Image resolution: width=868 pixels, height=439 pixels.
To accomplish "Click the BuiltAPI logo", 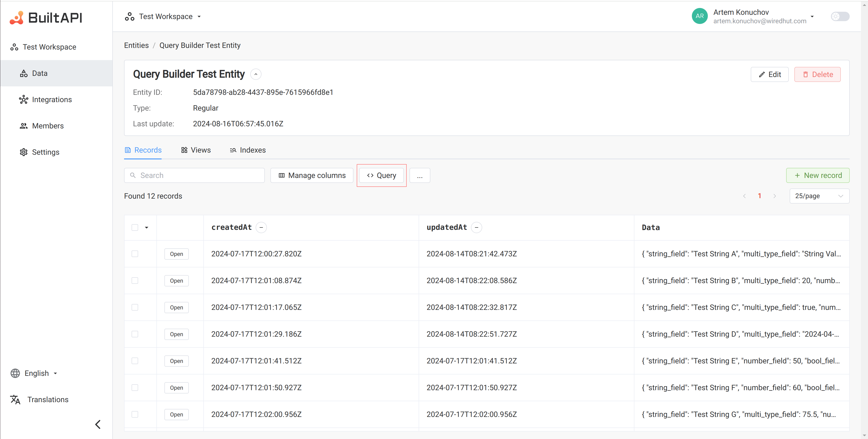I will [x=46, y=18].
